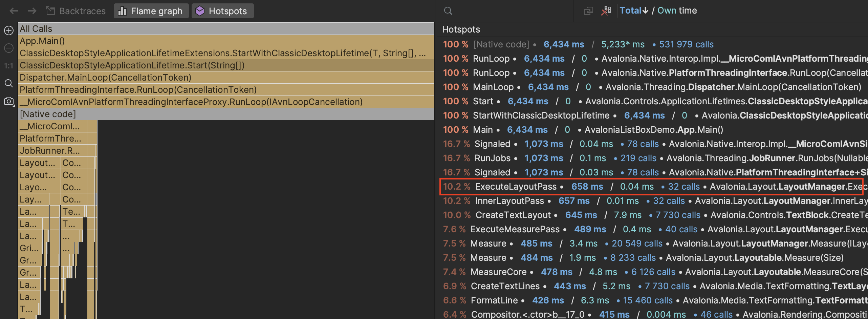Open camera export options via its disclosure triangle

[x=14, y=106]
